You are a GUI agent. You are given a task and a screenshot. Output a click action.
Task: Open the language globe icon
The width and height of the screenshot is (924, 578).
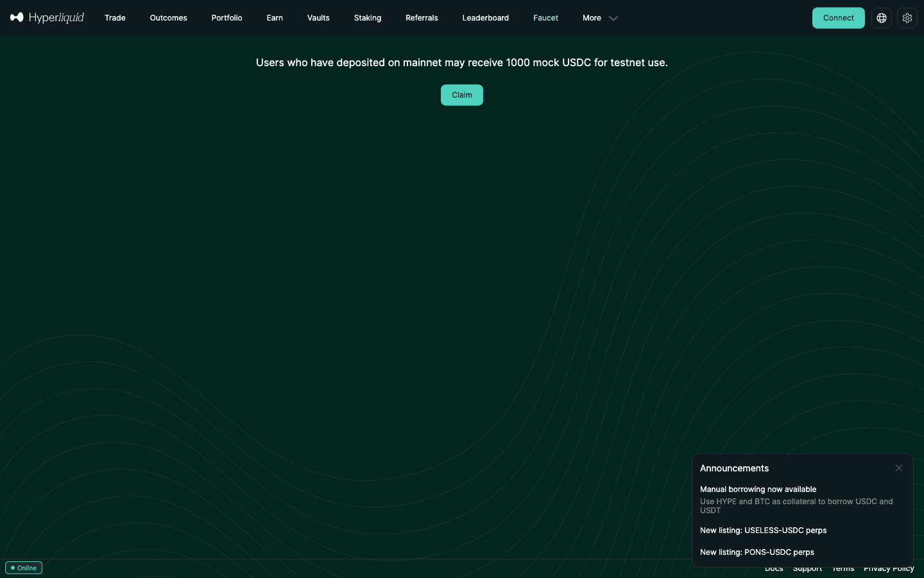[x=882, y=18]
